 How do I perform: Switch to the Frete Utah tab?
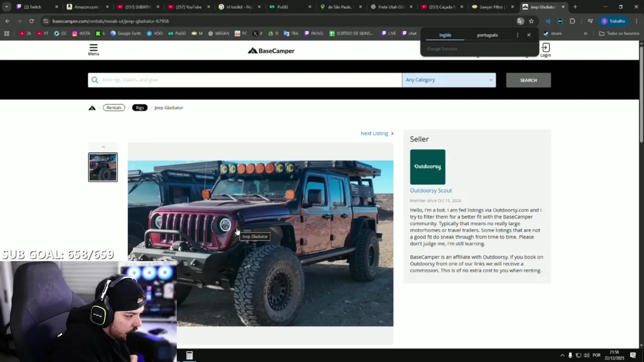pyautogui.click(x=390, y=7)
